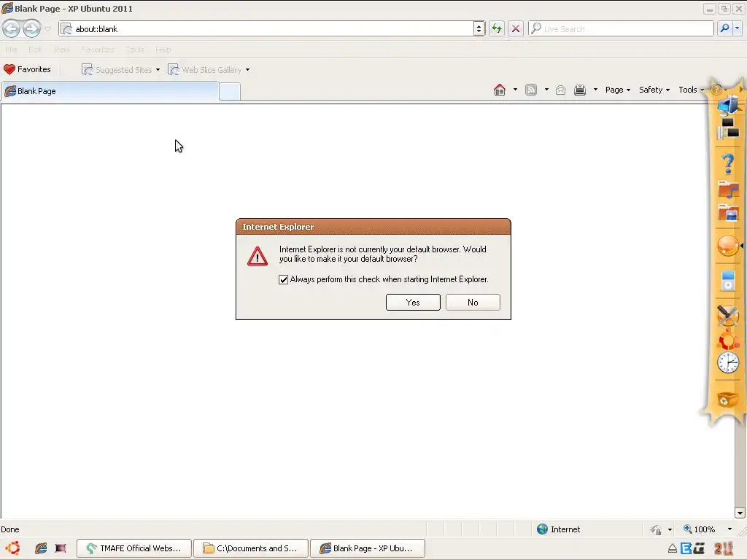Screen dimensions: 747x560
Task: Click the eject tray icon in taskbar
Action: [672, 548]
